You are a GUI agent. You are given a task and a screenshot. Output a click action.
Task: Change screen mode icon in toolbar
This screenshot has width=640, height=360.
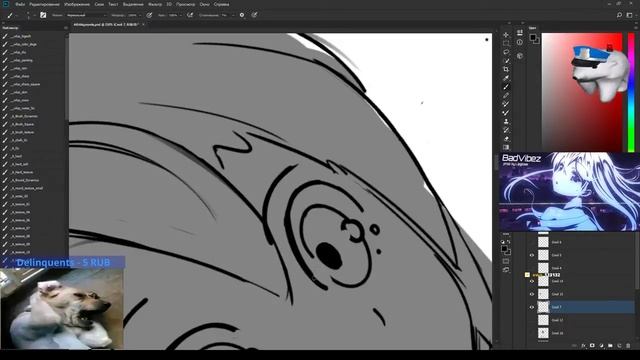click(506, 270)
